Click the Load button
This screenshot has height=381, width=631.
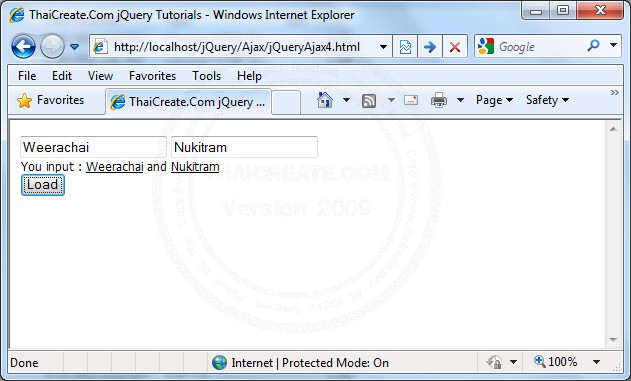click(43, 185)
